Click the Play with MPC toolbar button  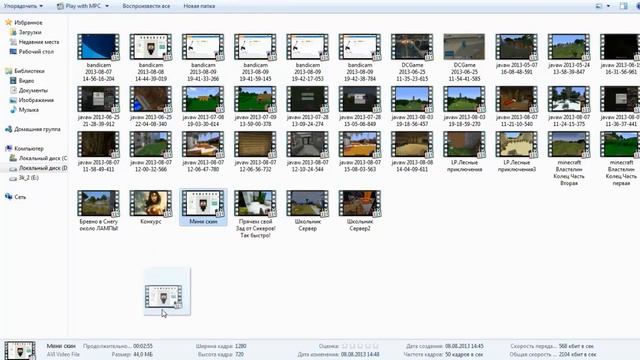click(x=79, y=6)
